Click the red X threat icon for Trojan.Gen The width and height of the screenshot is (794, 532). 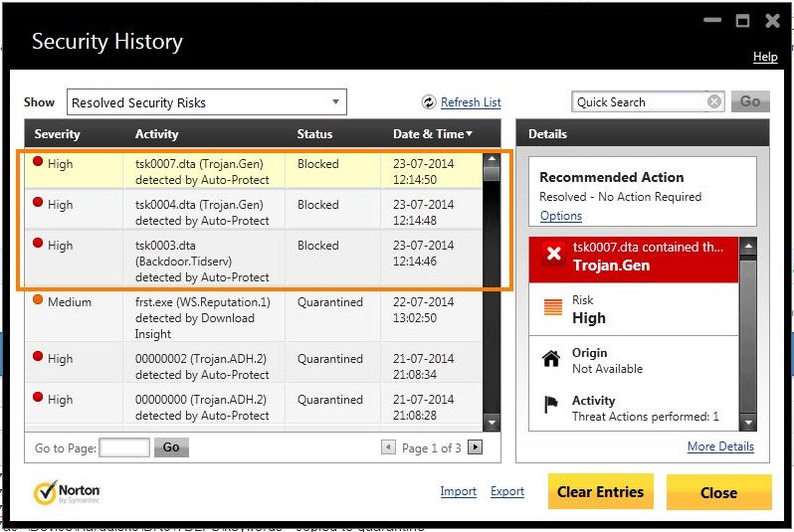[553, 255]
